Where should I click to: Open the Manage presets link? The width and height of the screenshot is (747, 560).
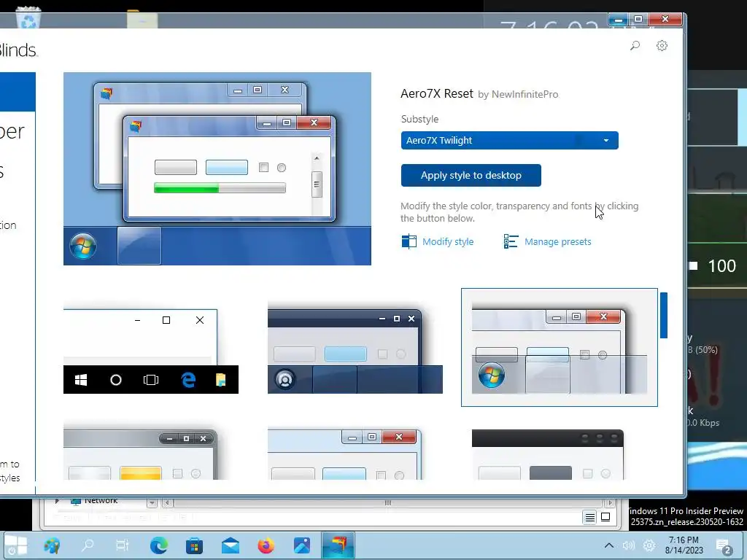(x=557, y=242)
